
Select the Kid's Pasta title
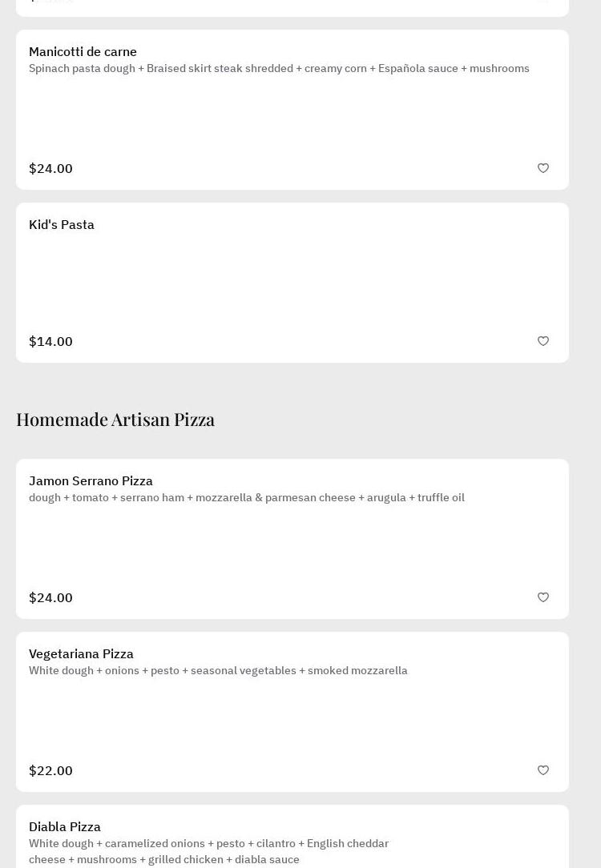62,225
